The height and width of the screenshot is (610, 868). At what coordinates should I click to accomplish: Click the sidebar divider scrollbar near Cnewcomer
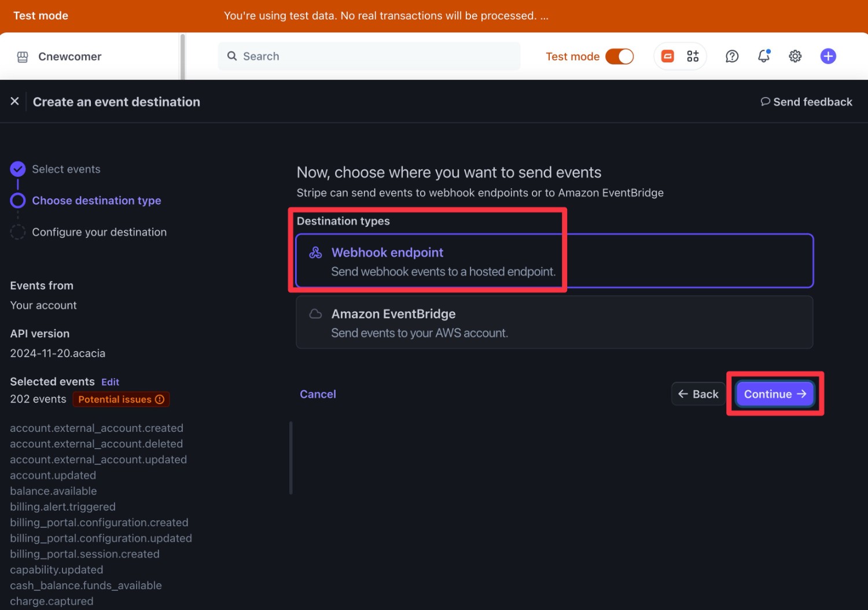pyautogui.click(x=182, y=57)
